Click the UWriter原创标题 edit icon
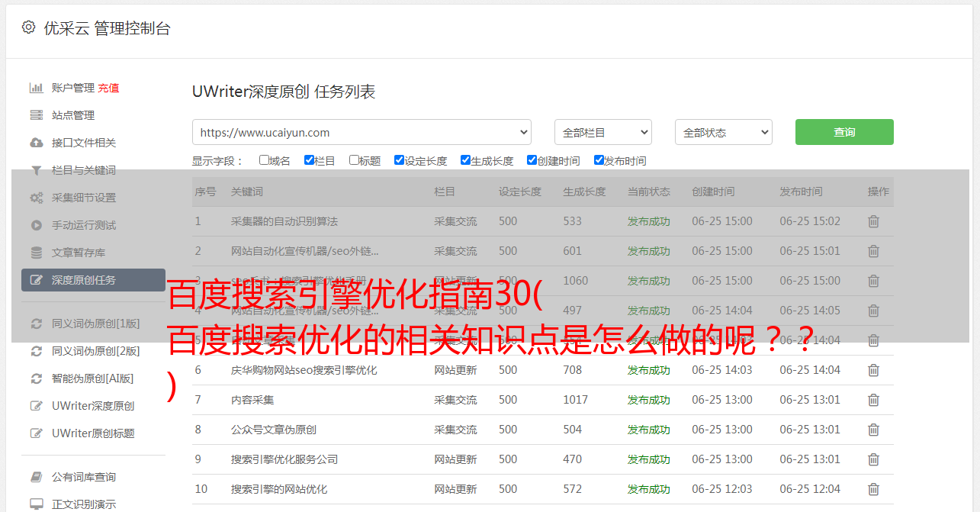Screen dimensions: 980x512 36,433
